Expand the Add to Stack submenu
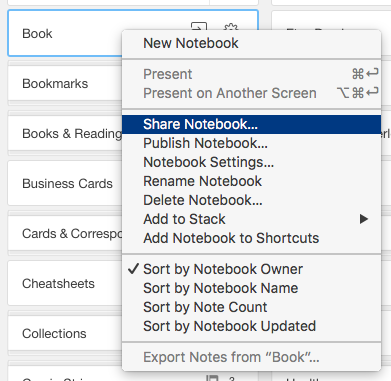 click(x=252, y=219)
